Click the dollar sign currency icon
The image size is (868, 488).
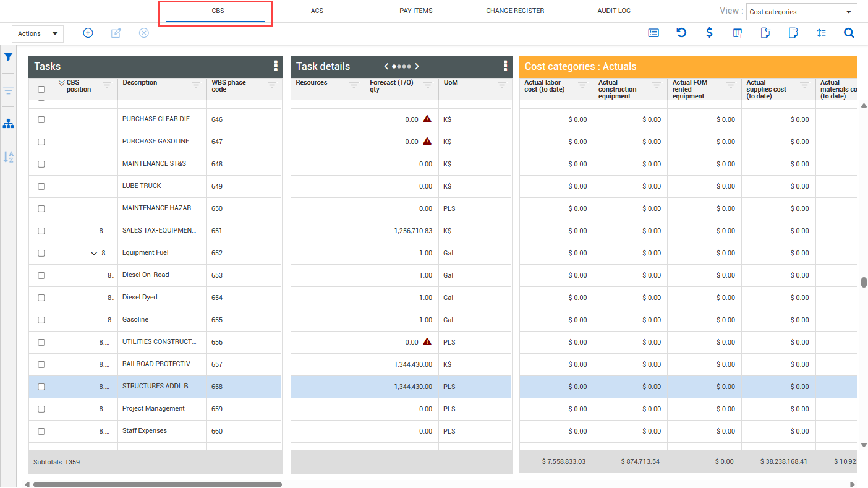(710, 33)
